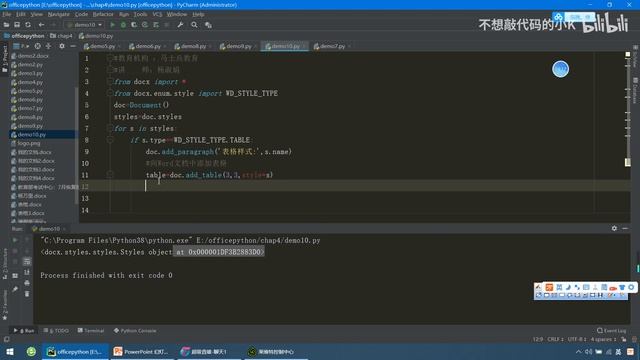640x360 pixels.
Task: Click the Debug bug icon in toolbar
Action: 123,25
